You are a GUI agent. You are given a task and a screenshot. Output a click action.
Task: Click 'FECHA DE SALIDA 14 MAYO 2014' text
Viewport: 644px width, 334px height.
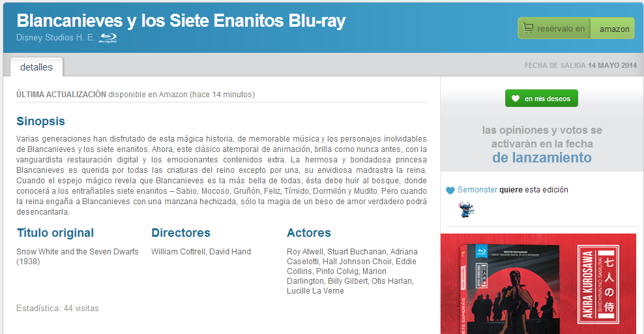(x=580, y=65)
